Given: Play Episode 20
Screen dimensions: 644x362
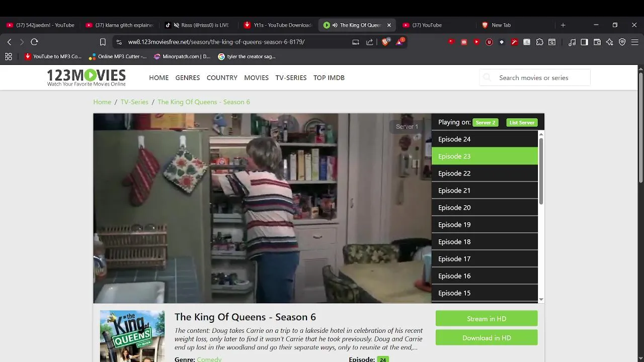Looking at the screenshot, I should 485,208.
